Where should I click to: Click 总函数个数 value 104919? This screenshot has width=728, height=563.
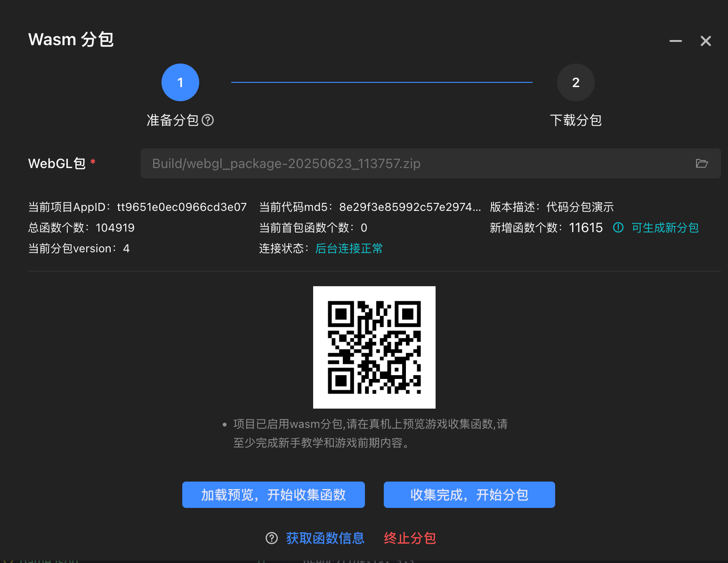(115, 228)
